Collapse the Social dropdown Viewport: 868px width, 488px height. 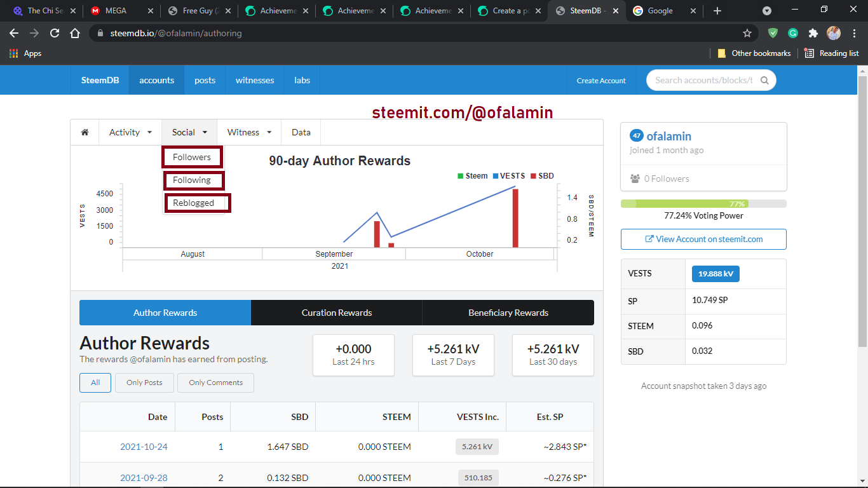[x=189, y=132]
